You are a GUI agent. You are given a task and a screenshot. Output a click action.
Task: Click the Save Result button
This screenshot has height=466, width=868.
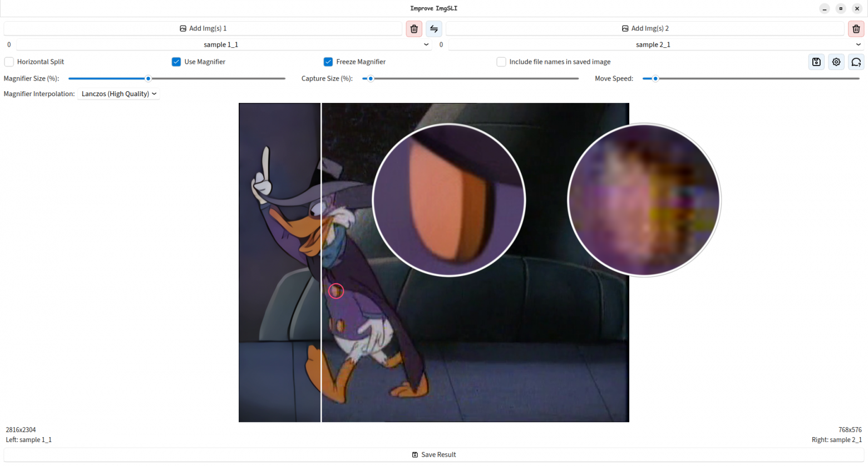[434, 455]
